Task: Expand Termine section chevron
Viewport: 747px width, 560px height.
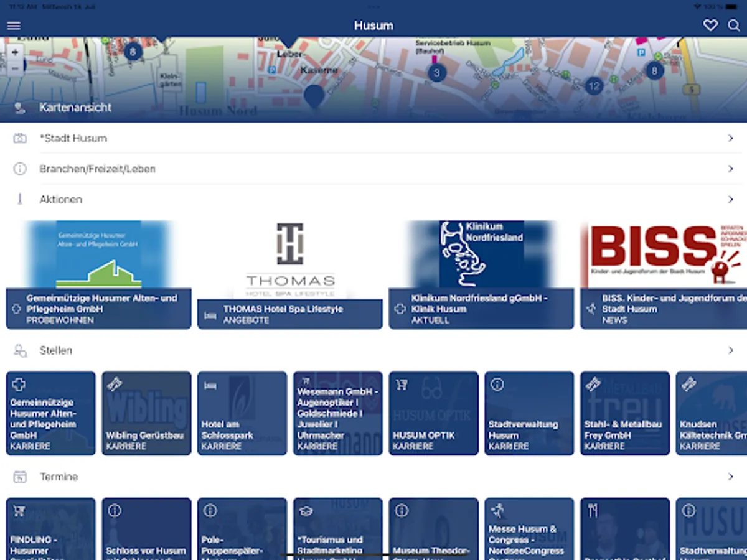Action: 731,477
